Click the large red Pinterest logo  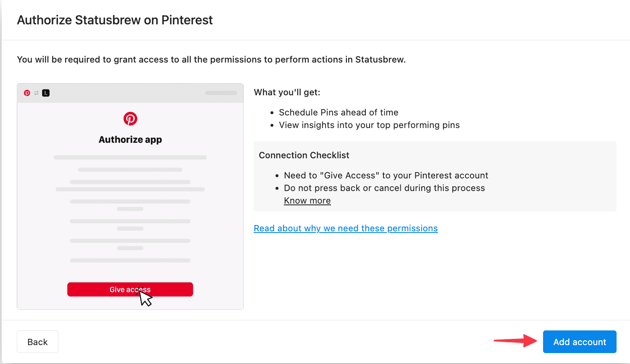(x=130, y=119)
